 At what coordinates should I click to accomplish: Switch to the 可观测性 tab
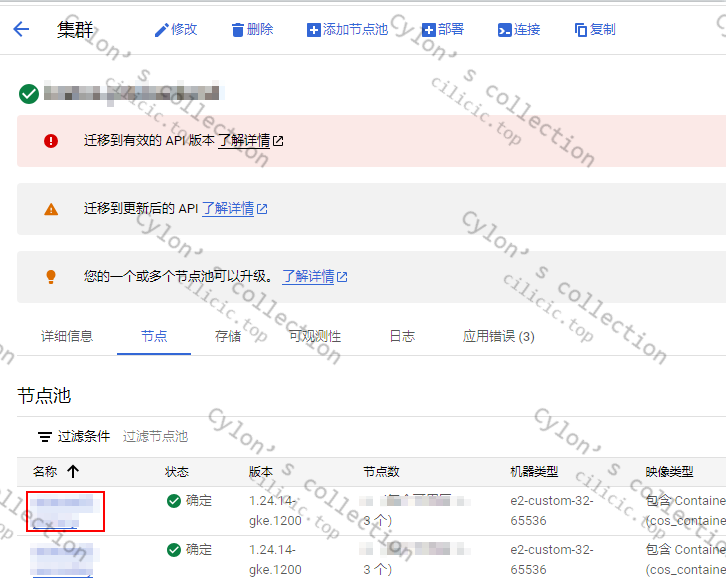click(x=315, y=336)
